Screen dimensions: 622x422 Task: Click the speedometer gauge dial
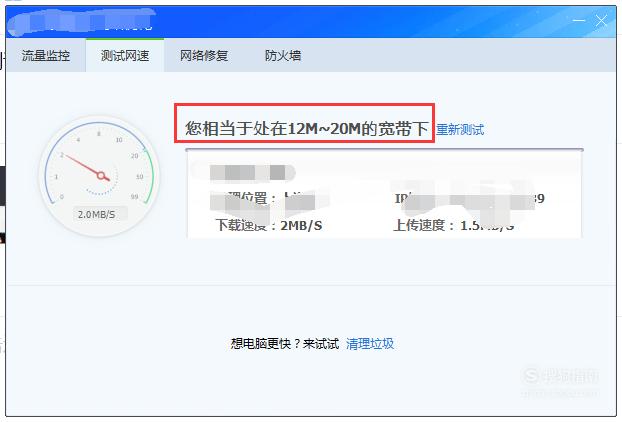(99, 176)
